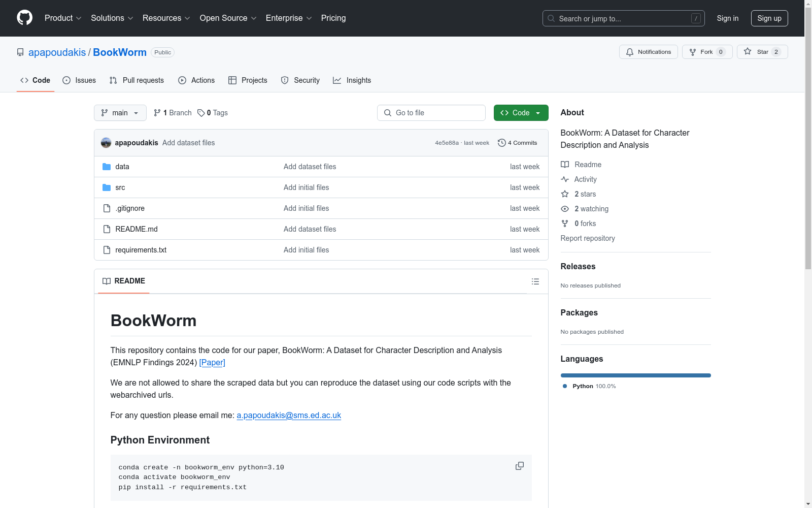812x508 pixels.
Task: Open the main branch selector dropdown
Action: (120, 113)
